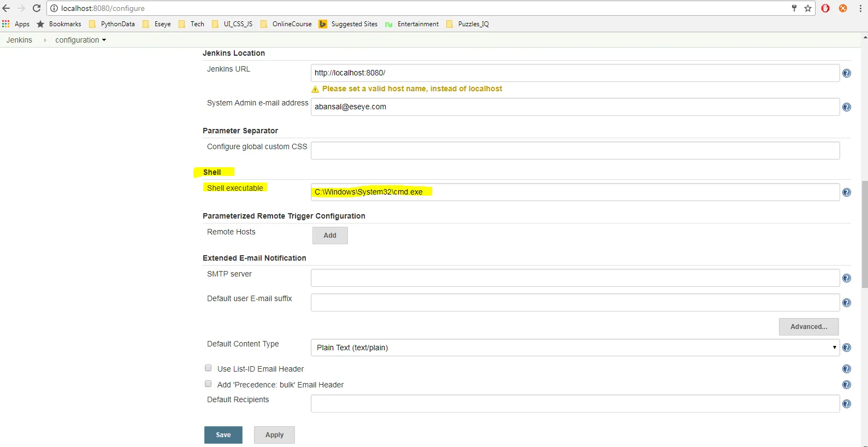The height and width of the screenshot is (447, 868).
Task: Open help for Use List-ID Email Header
Action: coord(847,369)
